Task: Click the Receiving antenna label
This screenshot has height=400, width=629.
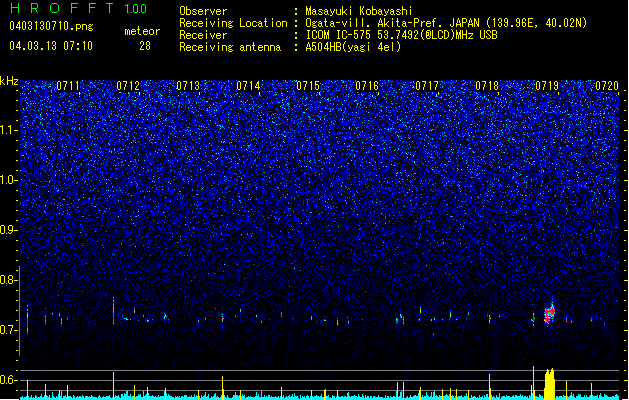Action: [x=230, y=47]
